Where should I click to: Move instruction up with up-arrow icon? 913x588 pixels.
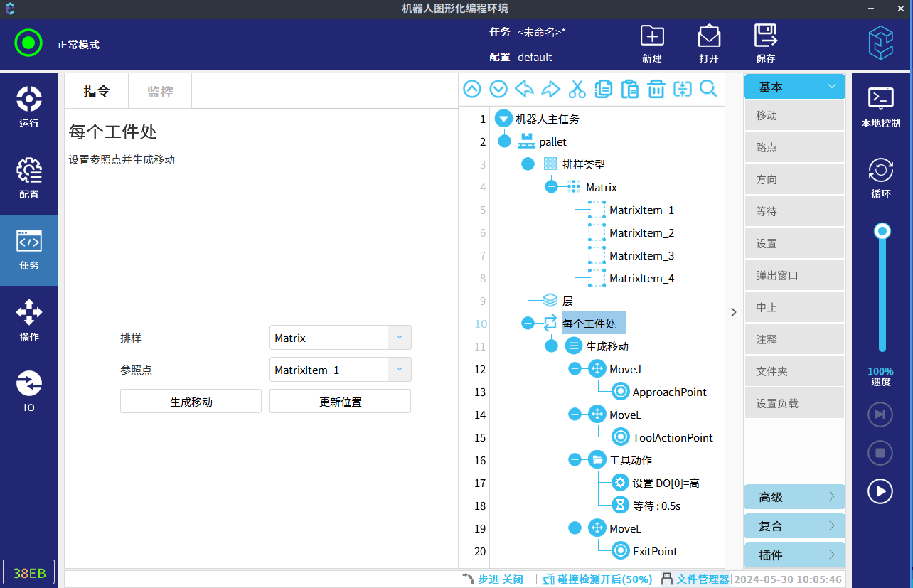472,89
